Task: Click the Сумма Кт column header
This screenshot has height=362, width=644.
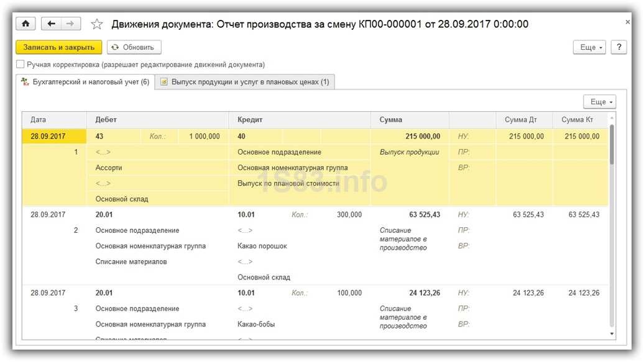Action: click(x=581, y=119)
